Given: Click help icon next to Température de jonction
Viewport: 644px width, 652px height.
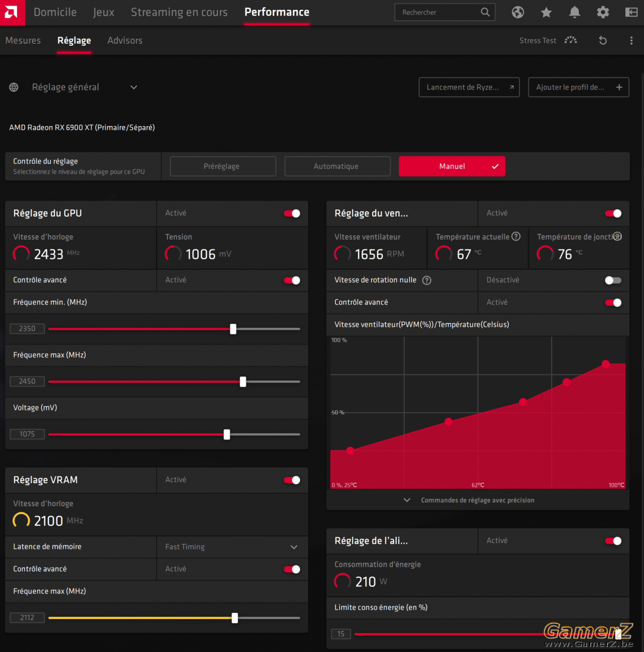Looking at the screenshot, I should [x=617, y=236].
